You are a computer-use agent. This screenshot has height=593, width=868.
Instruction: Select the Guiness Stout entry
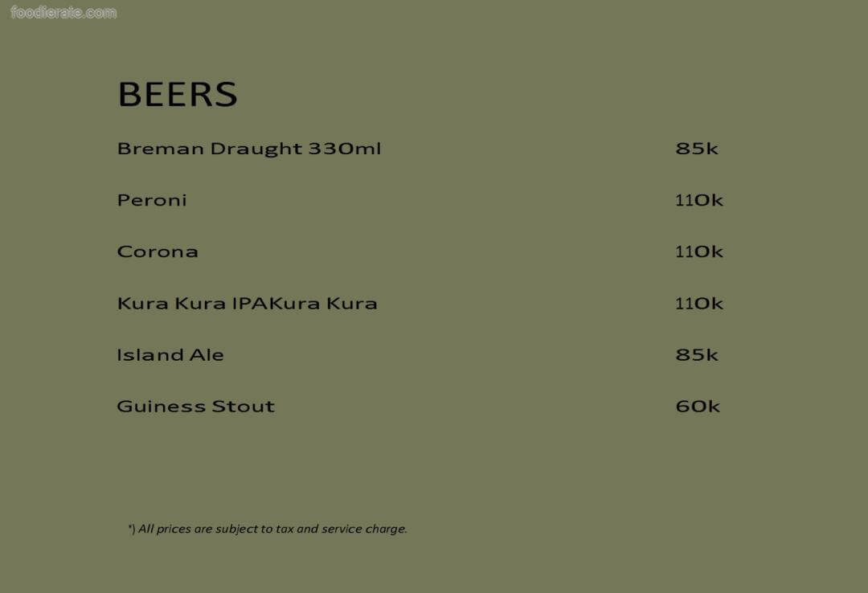(195, 407)
